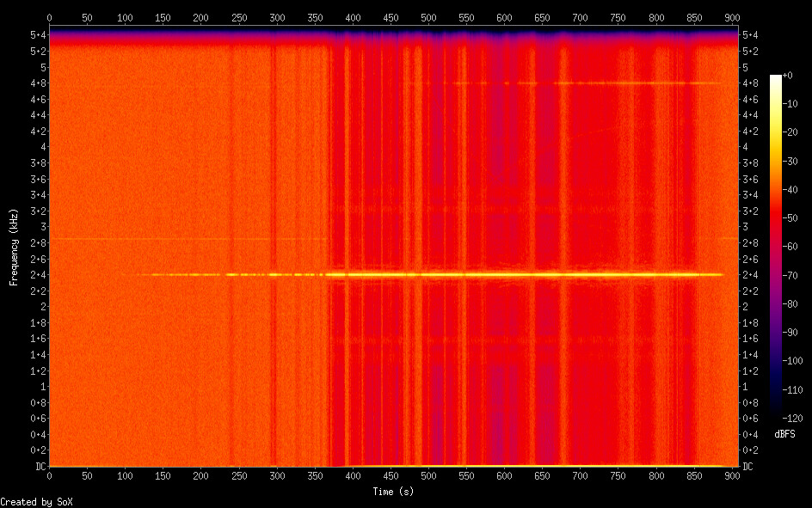The width and height of the screenshot is (812, 508).
Task: Click the 5·4 label on the left frequency axis
Action: pyautogui.click(x=38, y=34)
